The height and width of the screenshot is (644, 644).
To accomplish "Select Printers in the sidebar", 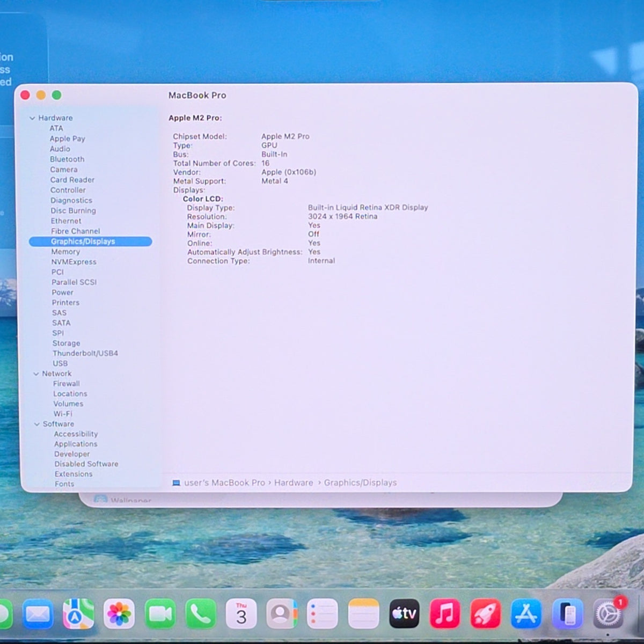I will coord(65,303).
